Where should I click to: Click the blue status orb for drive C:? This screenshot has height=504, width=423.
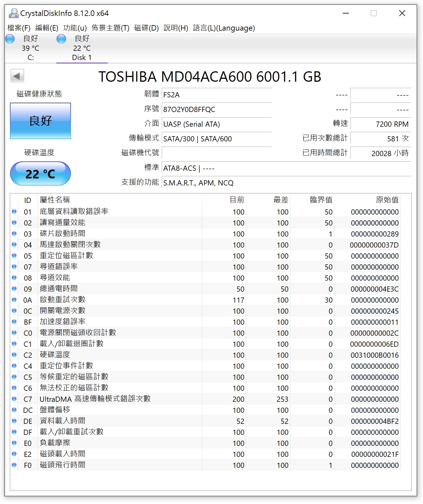click(10, 39)
